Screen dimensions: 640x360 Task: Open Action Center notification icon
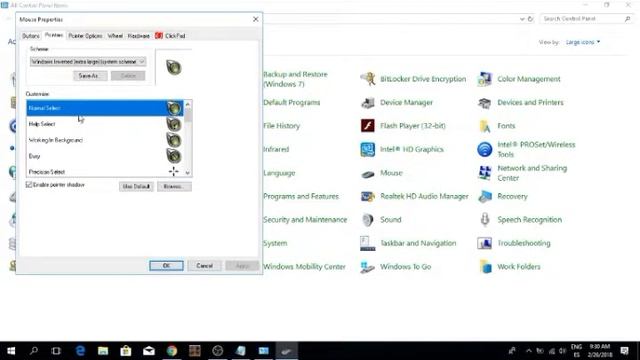[x=624, y=351]
